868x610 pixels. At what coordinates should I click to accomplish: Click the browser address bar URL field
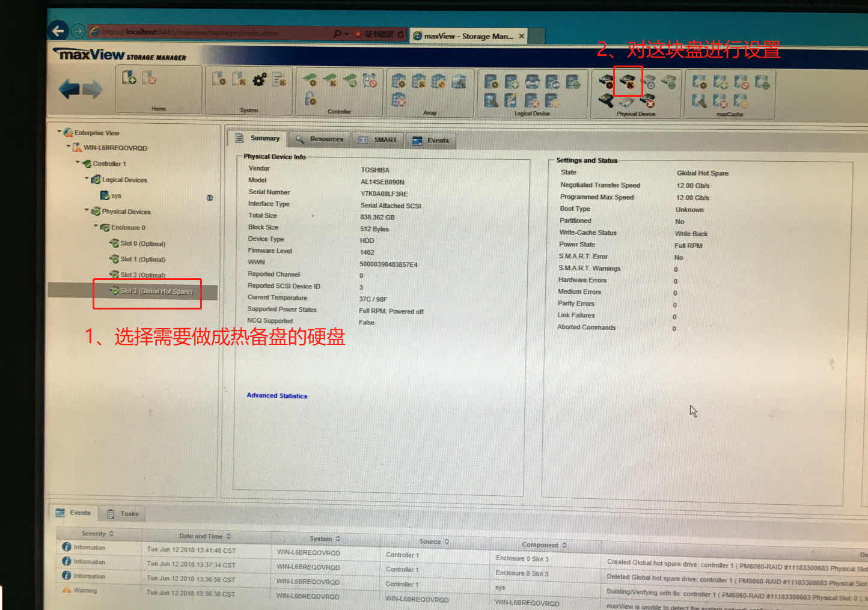pos(210,32)
